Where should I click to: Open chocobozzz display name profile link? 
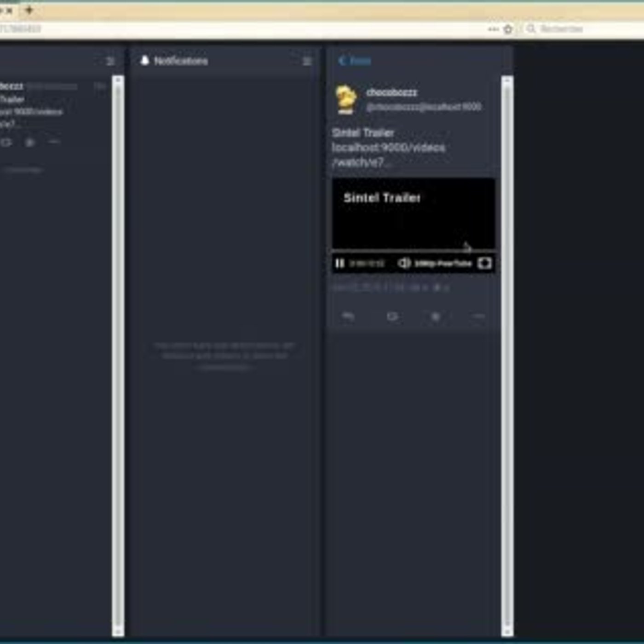391,92
